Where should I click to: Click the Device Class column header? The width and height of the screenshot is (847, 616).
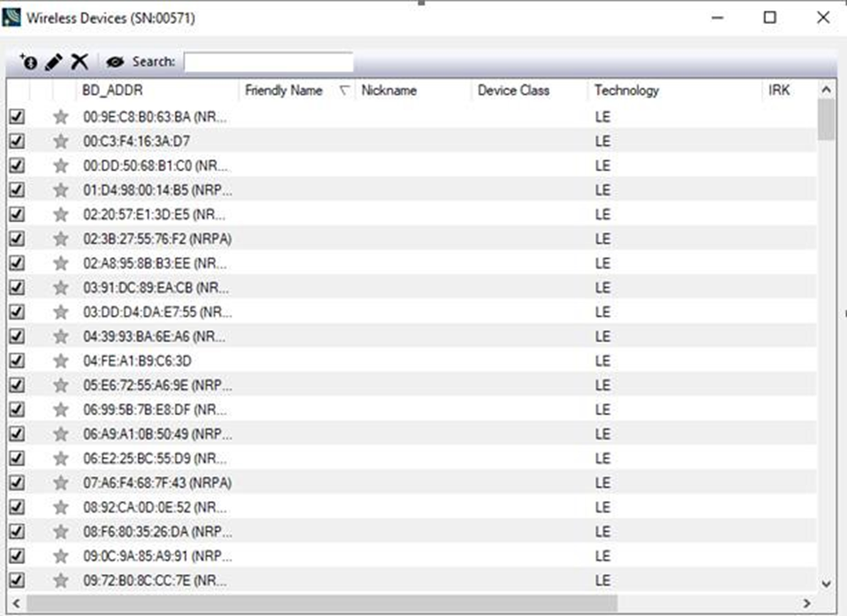pyautogui.click(x=529, y=90)
